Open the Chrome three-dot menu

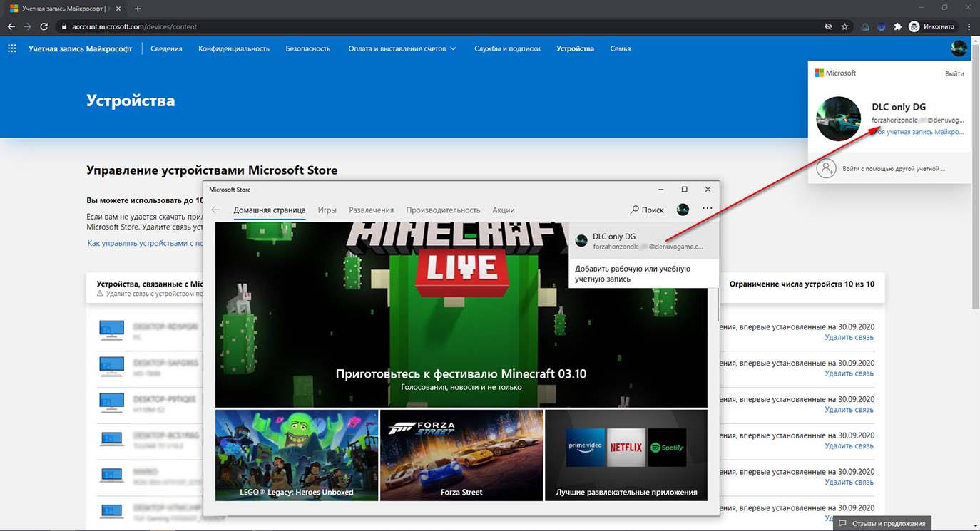pyautogui.click(x=969, y=26)
